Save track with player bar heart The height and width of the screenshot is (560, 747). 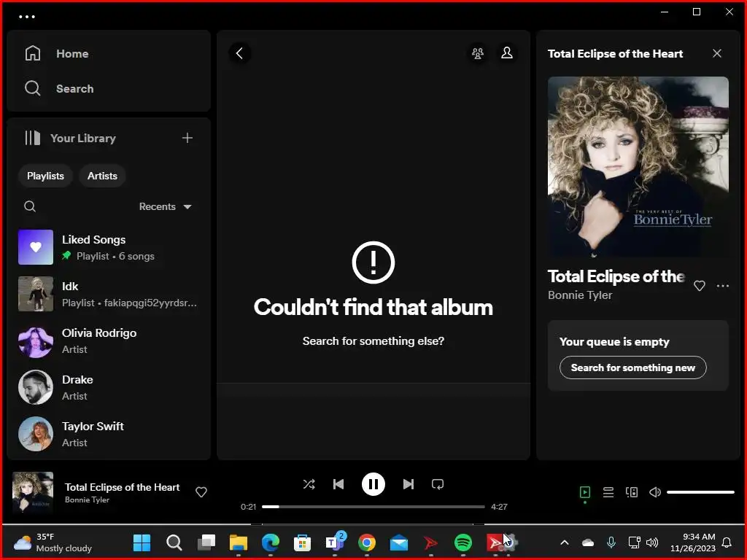point(201,492)
